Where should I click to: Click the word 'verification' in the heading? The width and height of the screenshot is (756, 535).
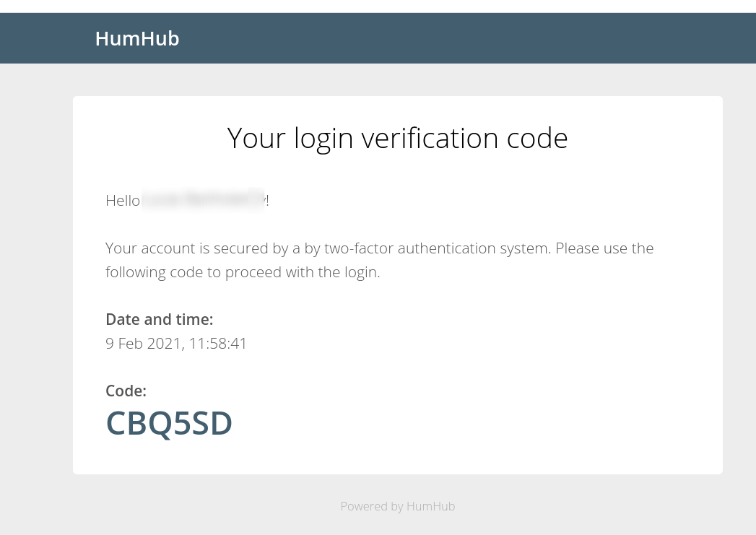tap(430, 138)
